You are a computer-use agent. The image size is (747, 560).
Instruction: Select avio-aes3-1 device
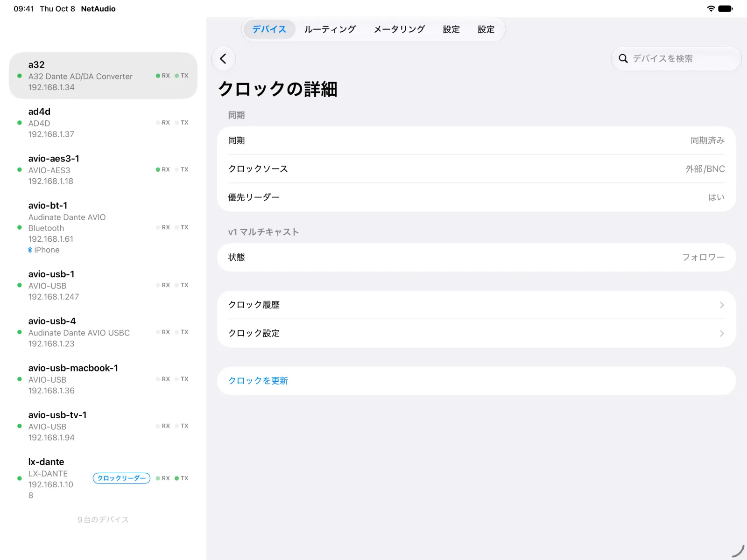pyautogui.click(x=103, y=169)
